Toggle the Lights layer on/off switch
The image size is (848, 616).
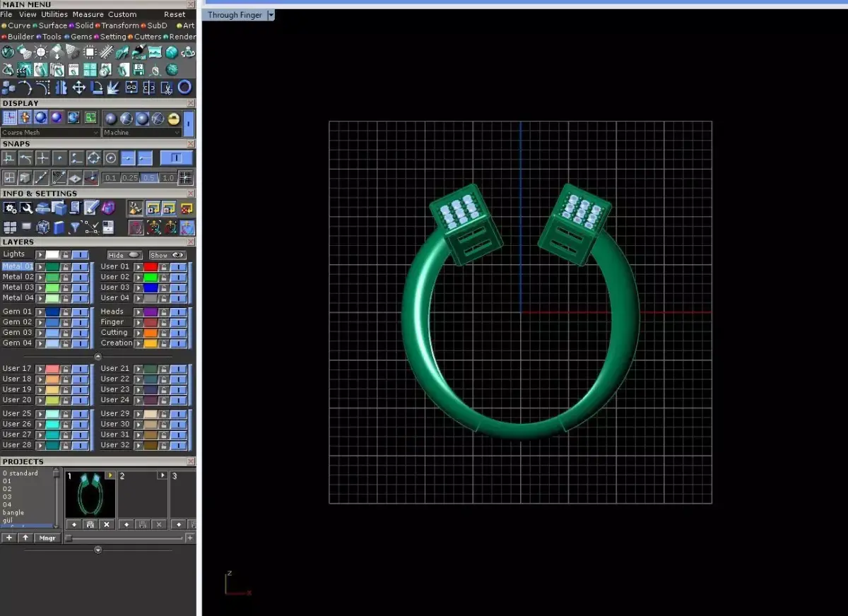[x=80, y=254]
